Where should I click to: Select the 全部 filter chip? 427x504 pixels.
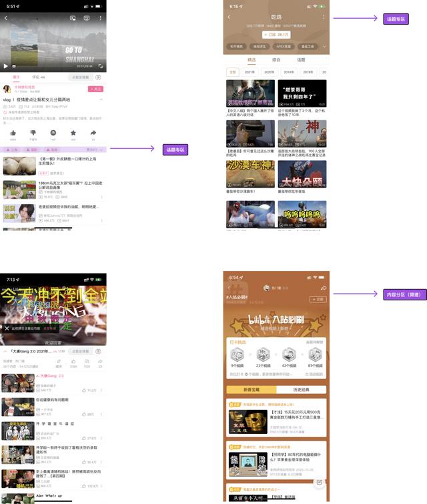click(x=232, y=71)
